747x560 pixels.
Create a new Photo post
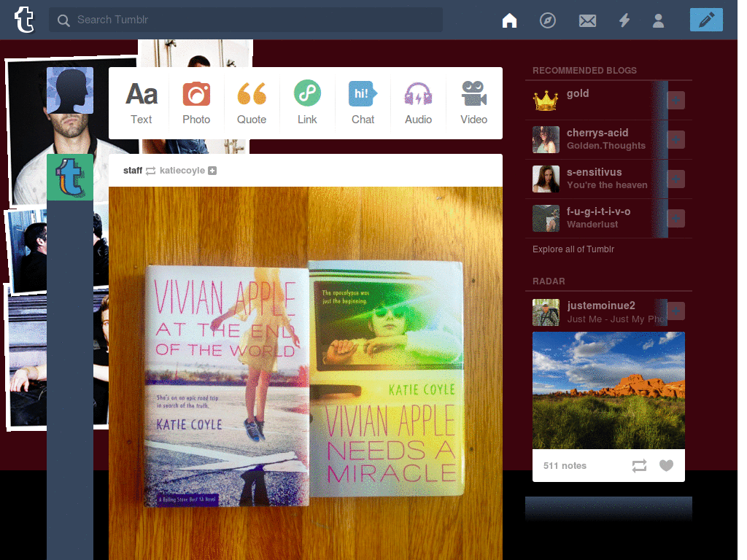coord(196,103)
